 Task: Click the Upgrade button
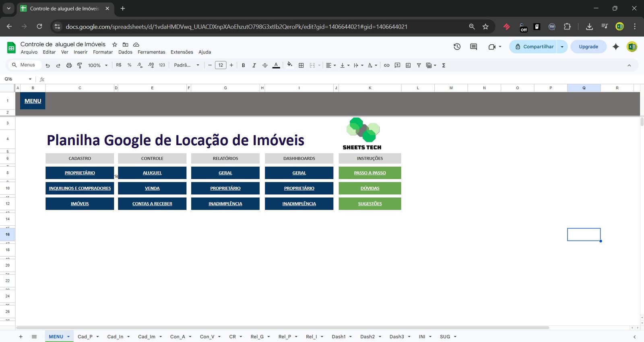[x=588, y=47]
